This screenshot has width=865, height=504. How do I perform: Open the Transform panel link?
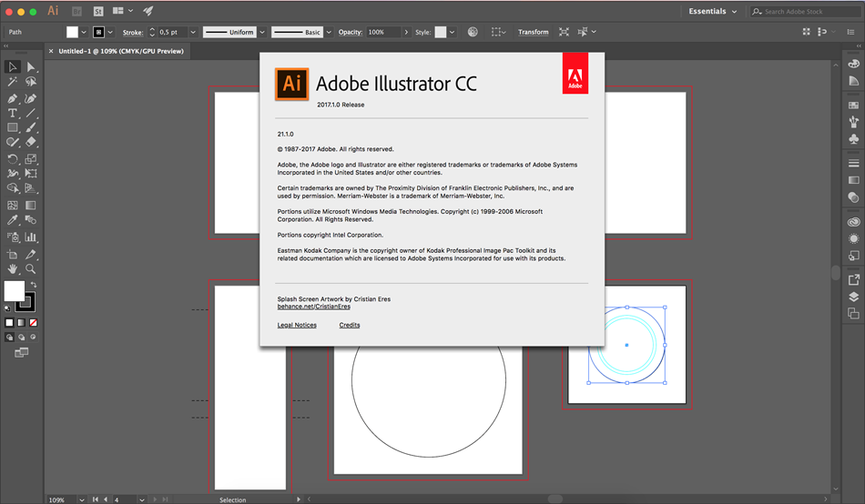click(x=533, y=32)
